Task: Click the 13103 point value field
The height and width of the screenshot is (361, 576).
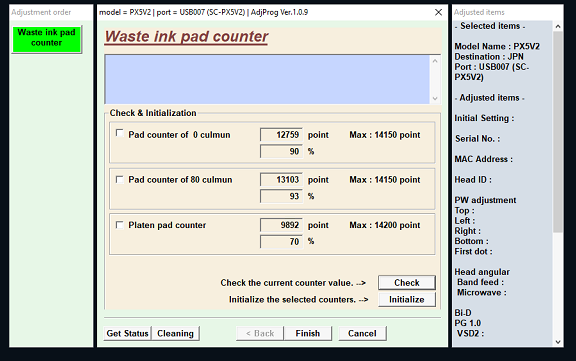Action: pyautogui.click(x=281, y=180)
